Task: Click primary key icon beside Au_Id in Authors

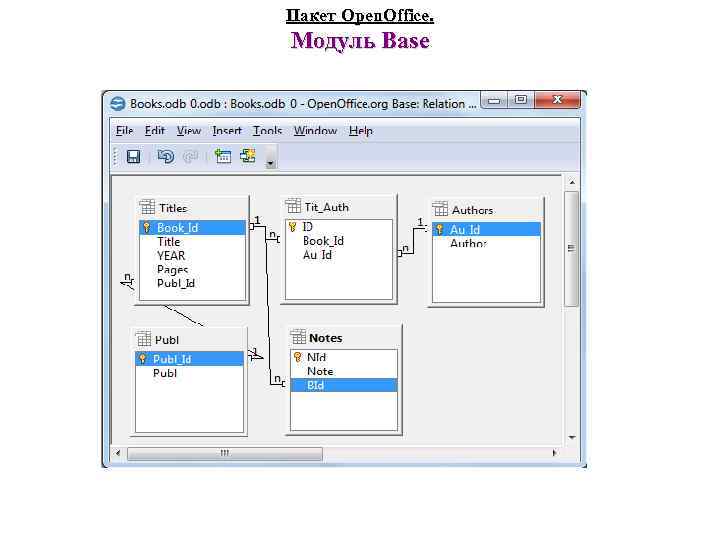Action: pos(439,229)
